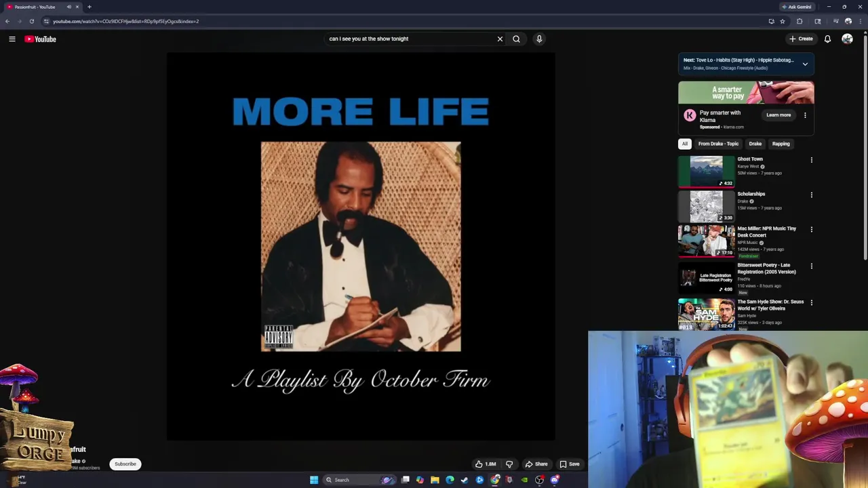Like the video (1.8M)
868x488 pixels.
[486, 464]
